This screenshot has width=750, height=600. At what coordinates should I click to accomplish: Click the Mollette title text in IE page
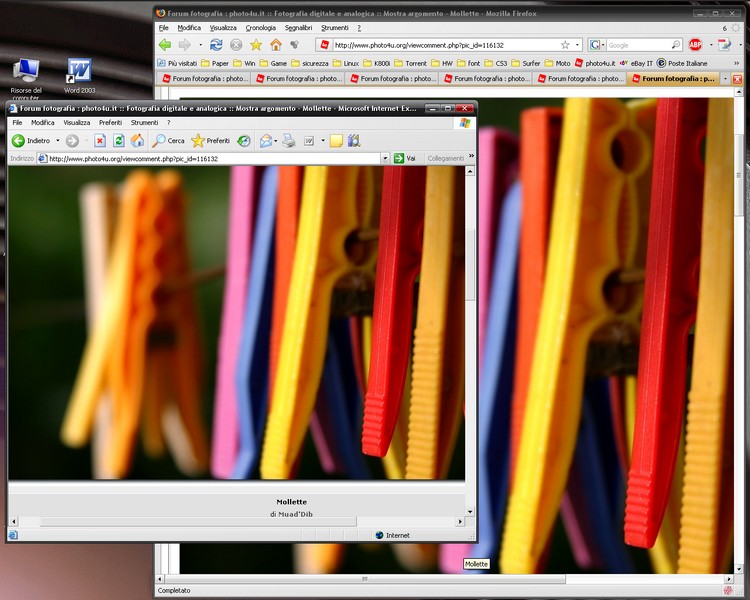click(x=291, y=502)
